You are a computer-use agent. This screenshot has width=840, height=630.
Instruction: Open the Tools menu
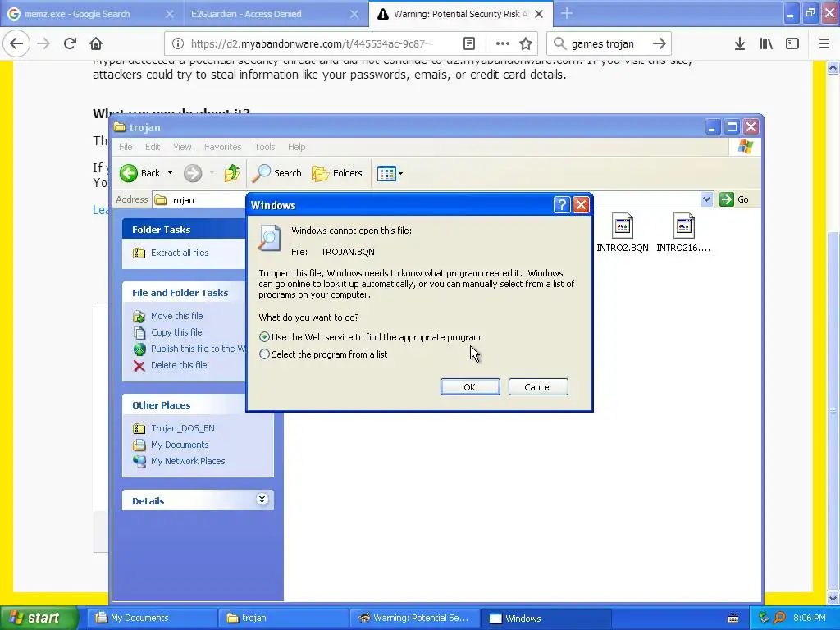coord(265,147)
